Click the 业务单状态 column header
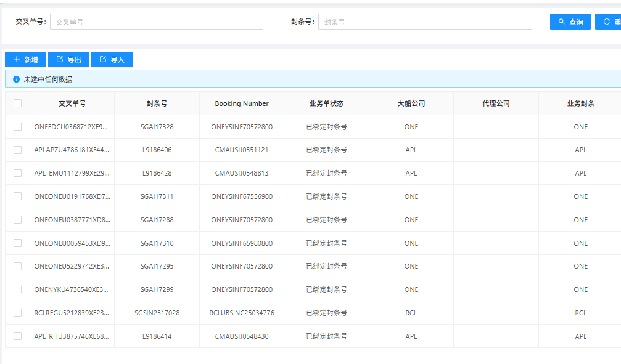Screen dimensions: 621x364 [326, 103]
